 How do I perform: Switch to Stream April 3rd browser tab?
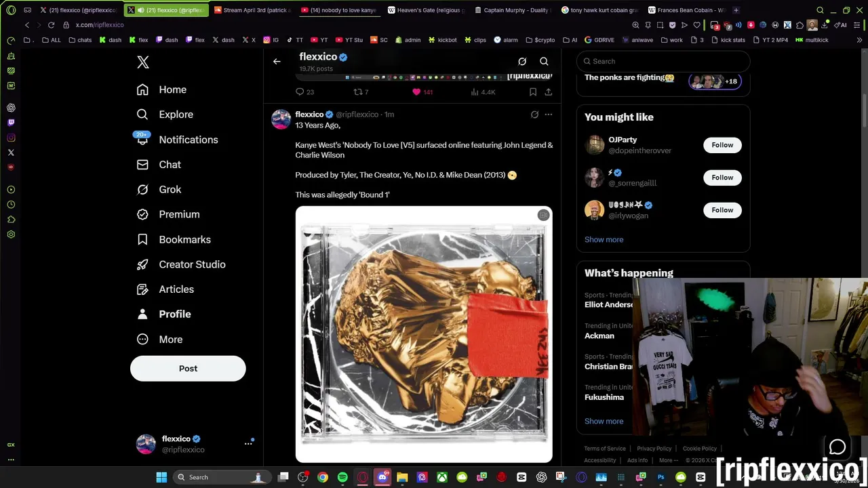point(252,10)
